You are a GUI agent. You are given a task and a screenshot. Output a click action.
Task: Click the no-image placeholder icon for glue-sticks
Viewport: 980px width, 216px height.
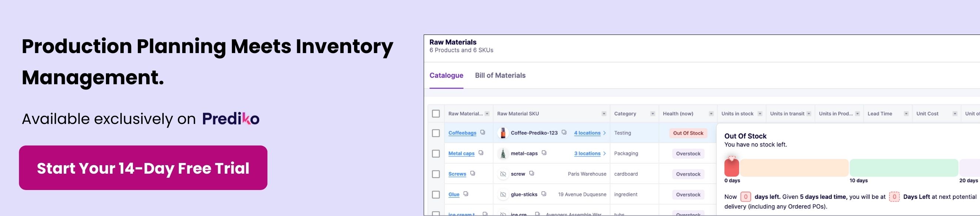pyautogui.click(x=503, y=195)
